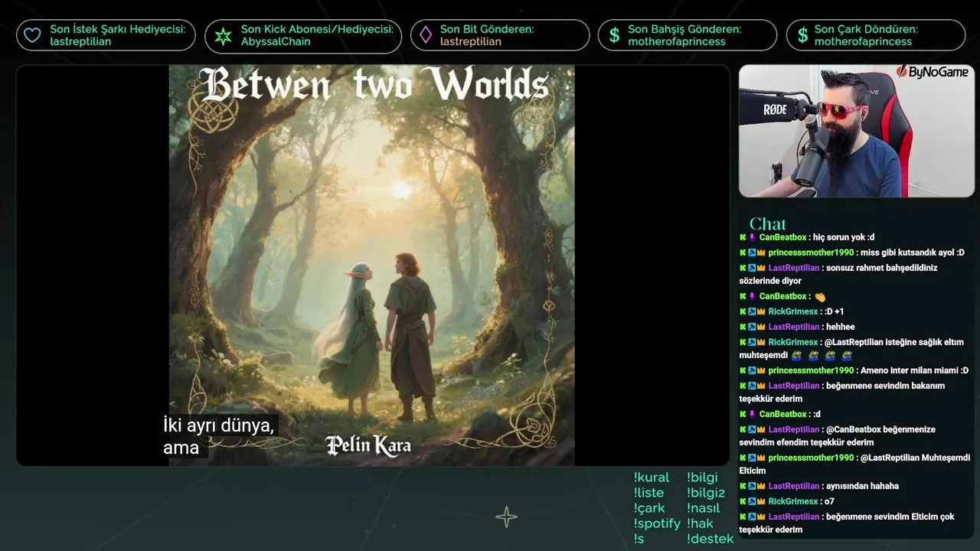Viewport: 980px width, 551px height.
Task: Click RickGrimesx message 'isteğine sağlık eltım'
Action: [851, 348]
